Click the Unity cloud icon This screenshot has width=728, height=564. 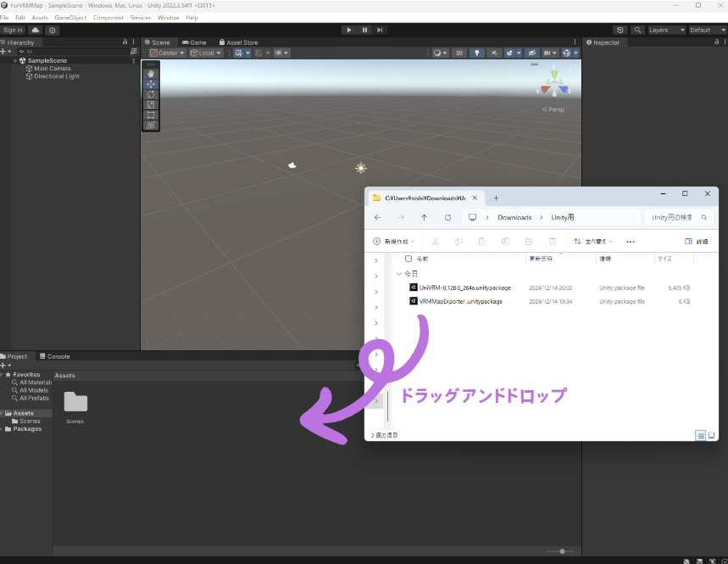click(36, 31)
